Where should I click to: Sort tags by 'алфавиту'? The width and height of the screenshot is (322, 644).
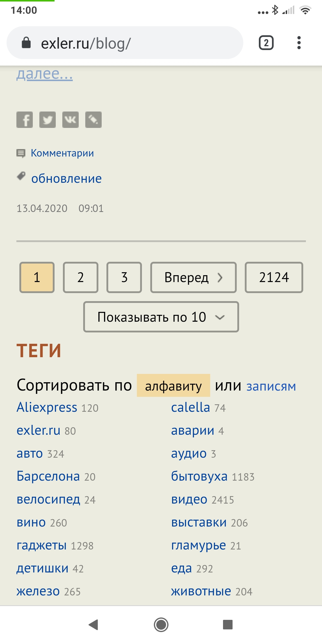tap(173, 386)
